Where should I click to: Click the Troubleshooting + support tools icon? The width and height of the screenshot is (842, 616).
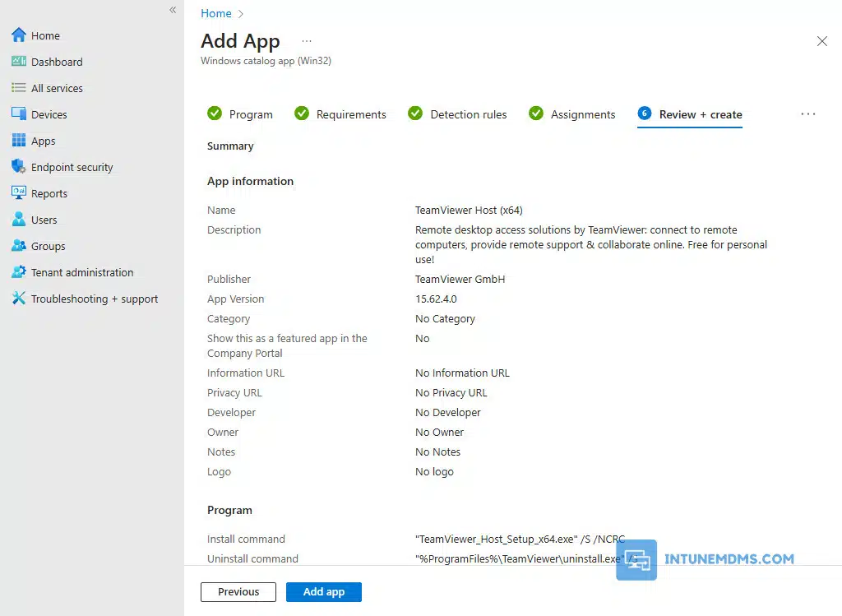(x=19, y=299)
